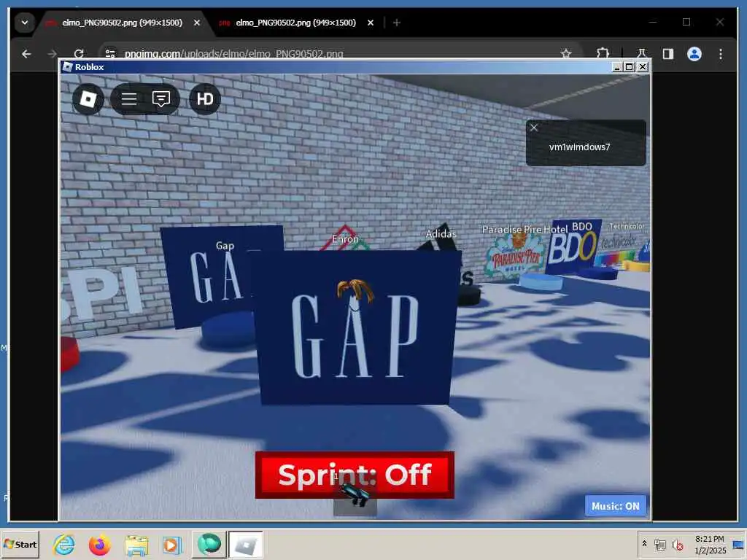Open the volume tray icon

(677, 545)
